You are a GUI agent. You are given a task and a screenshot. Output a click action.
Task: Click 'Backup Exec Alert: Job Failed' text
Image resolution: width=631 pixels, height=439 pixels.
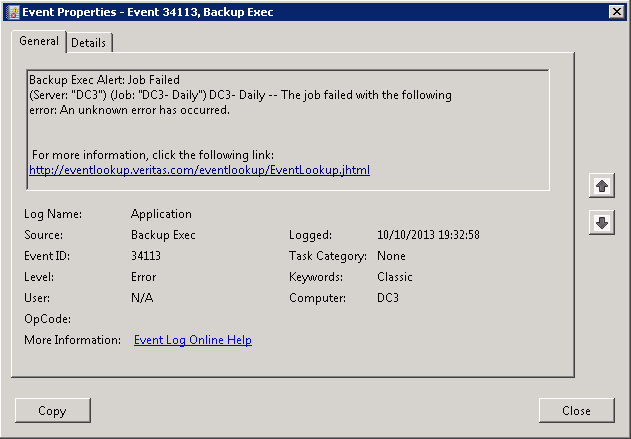click(104, 80)
